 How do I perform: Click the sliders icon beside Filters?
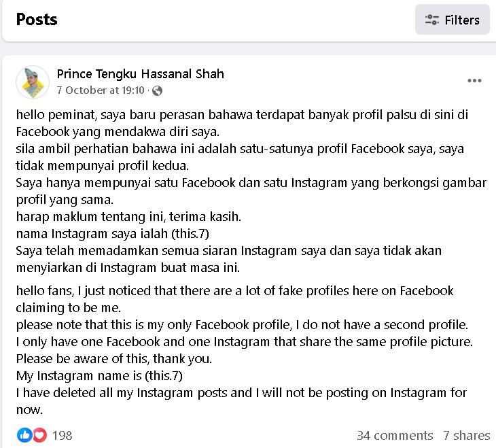[x=431, y=20]
